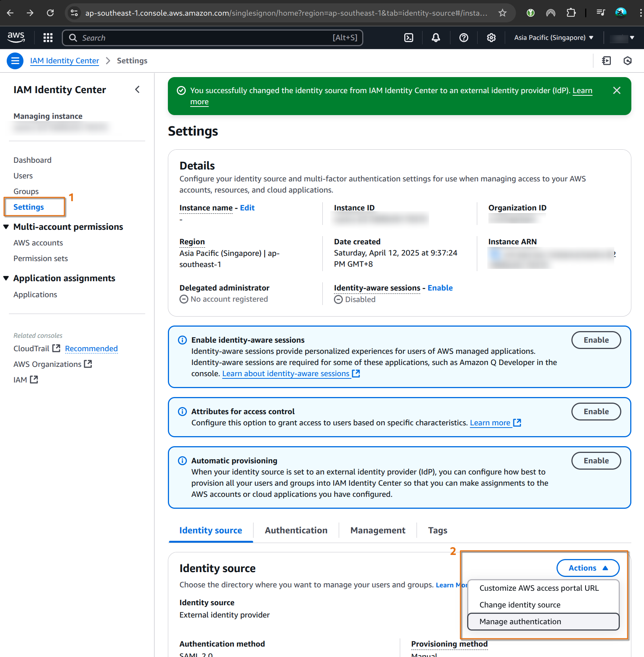Open the browser profile avatar

tap(621, 13)
